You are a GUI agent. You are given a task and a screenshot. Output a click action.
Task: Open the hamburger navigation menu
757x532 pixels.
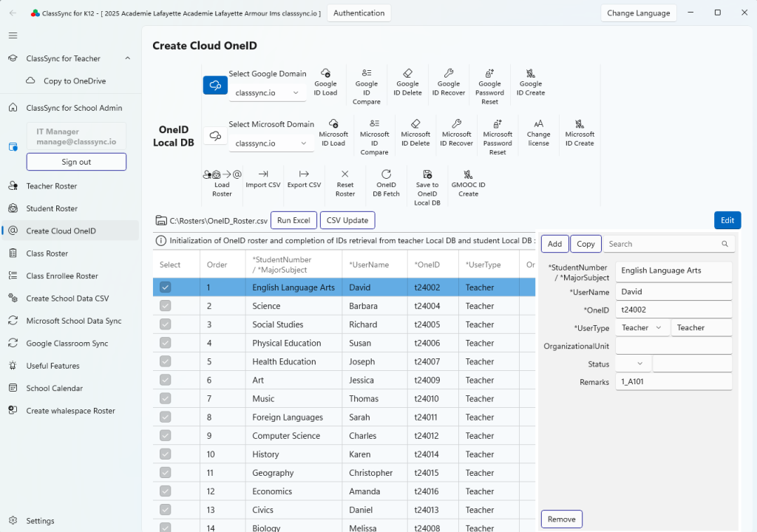(x=13, y=35)
